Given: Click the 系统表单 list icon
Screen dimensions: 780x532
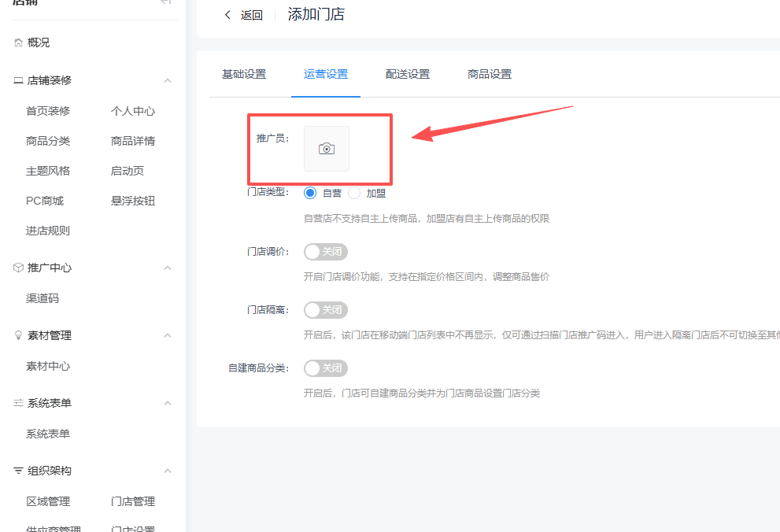Looking at the screenshot, I should pyautogui.click(x=18, y=404).
